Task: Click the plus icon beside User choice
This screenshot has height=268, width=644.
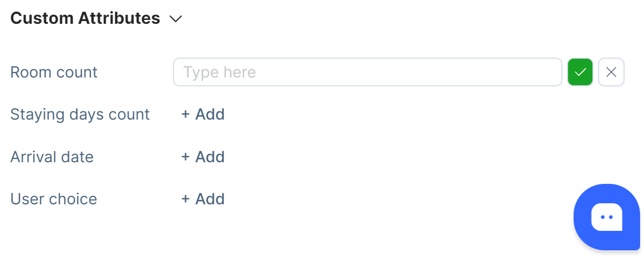Action: 186,199
